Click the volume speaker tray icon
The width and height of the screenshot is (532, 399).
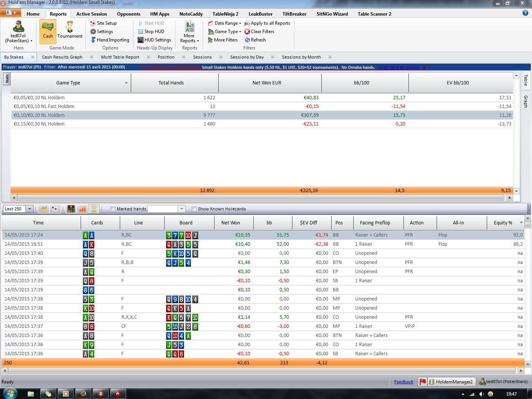click(481, 394)
